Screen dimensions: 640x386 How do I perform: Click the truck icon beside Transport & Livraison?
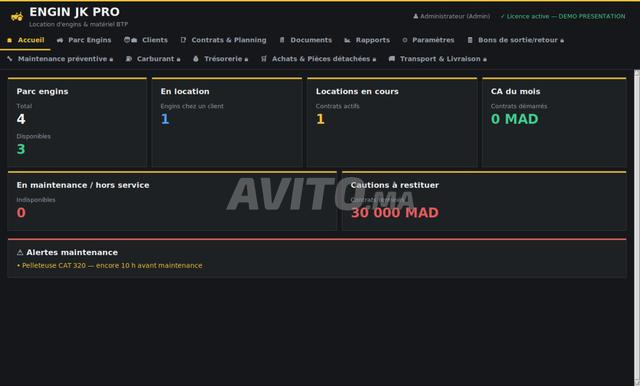click(392, 59)
